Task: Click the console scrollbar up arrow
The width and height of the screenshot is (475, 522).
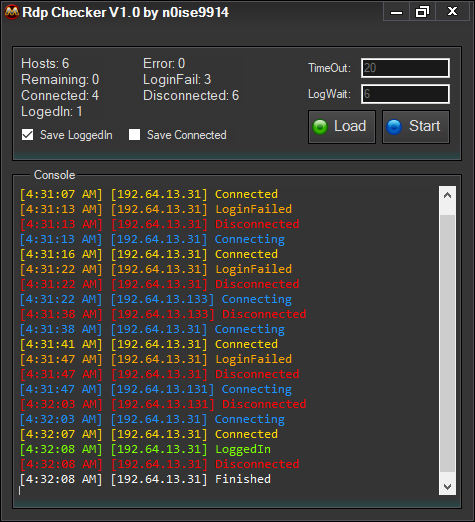Action: (x=447, y=195)
